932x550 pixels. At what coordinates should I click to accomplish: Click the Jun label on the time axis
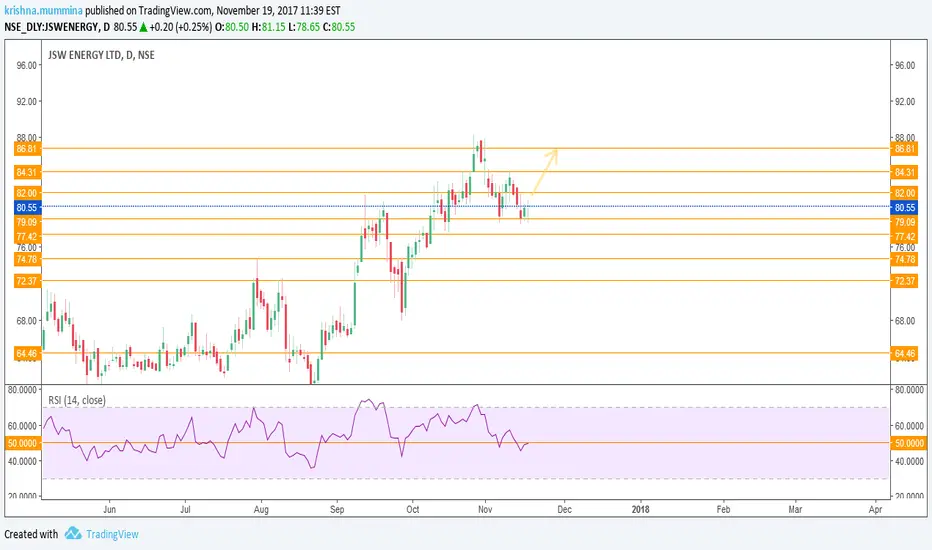109,510
